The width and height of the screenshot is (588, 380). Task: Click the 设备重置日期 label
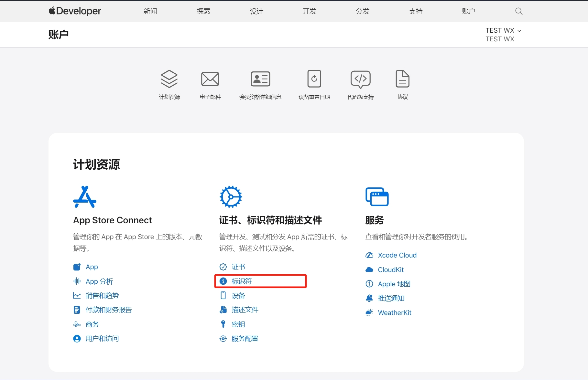coord(314,97)
